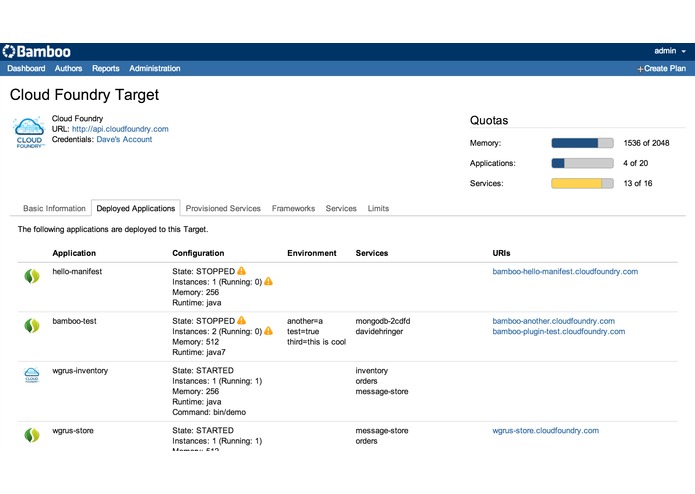Open the admin user dropdown

[670, 51]
